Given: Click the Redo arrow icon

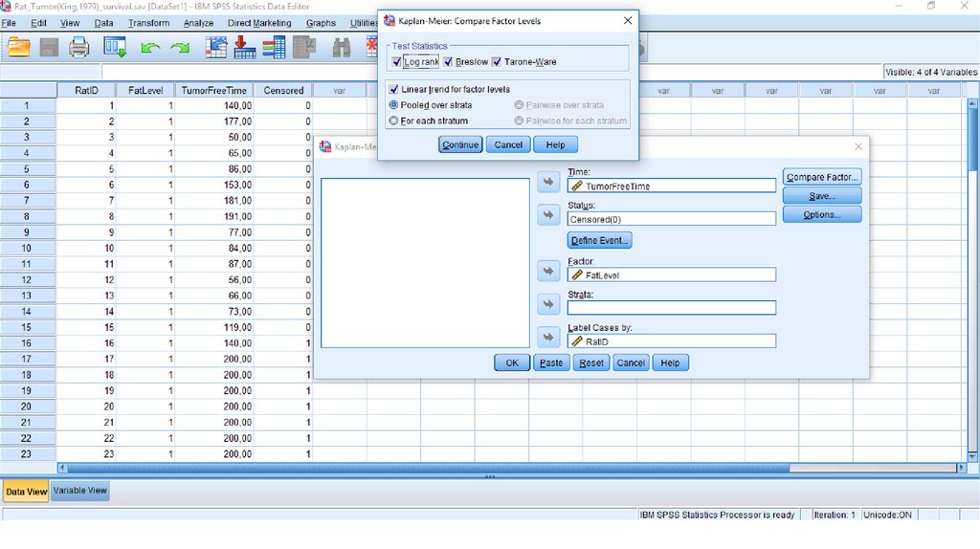Looking at the screenshot, I should tap(180, 47).
